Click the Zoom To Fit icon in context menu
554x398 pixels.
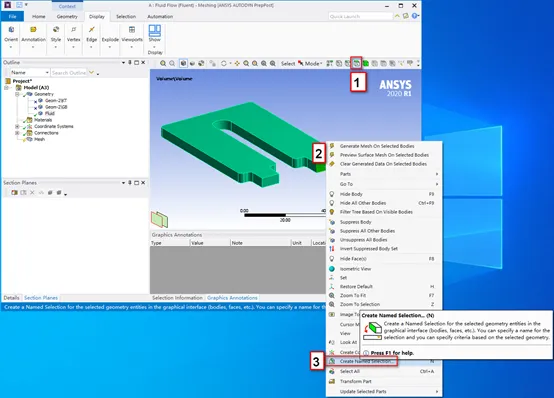click(x=332, y=295)
